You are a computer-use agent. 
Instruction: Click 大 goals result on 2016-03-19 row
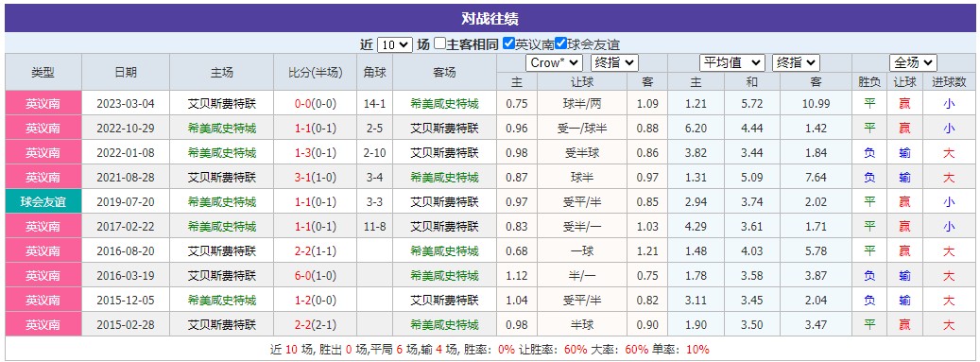click(949, 276)
